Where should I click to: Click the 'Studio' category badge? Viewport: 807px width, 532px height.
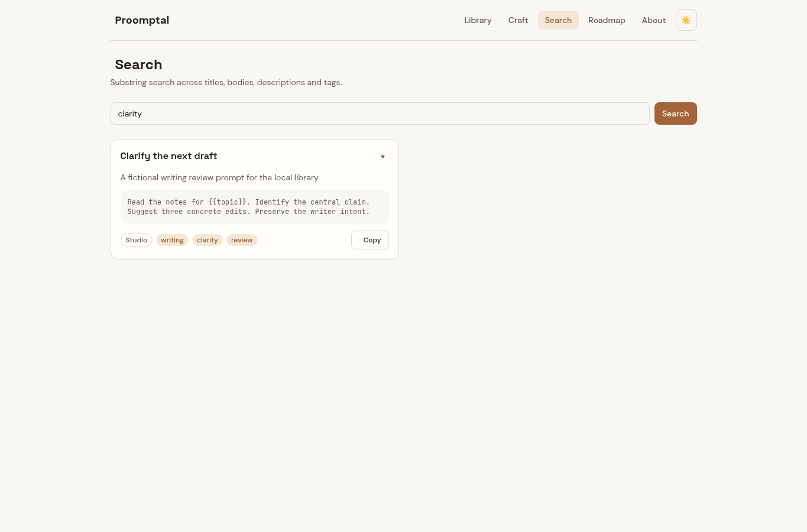[137, 240]
